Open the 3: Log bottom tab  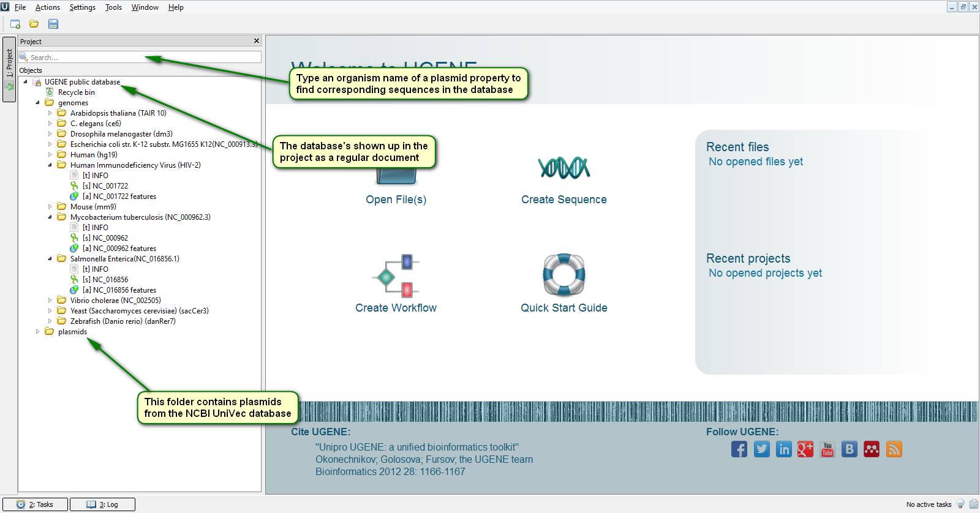point(102,504)
